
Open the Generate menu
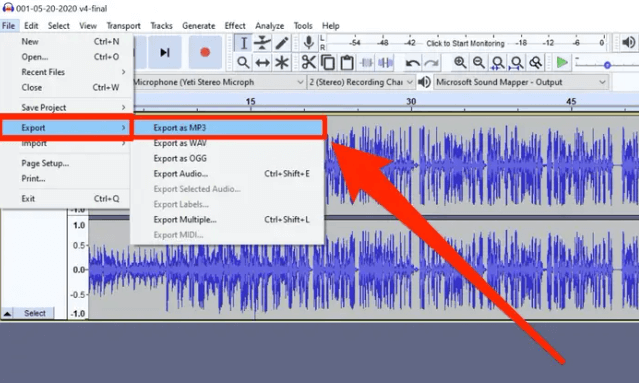click(x=198, y=26)
